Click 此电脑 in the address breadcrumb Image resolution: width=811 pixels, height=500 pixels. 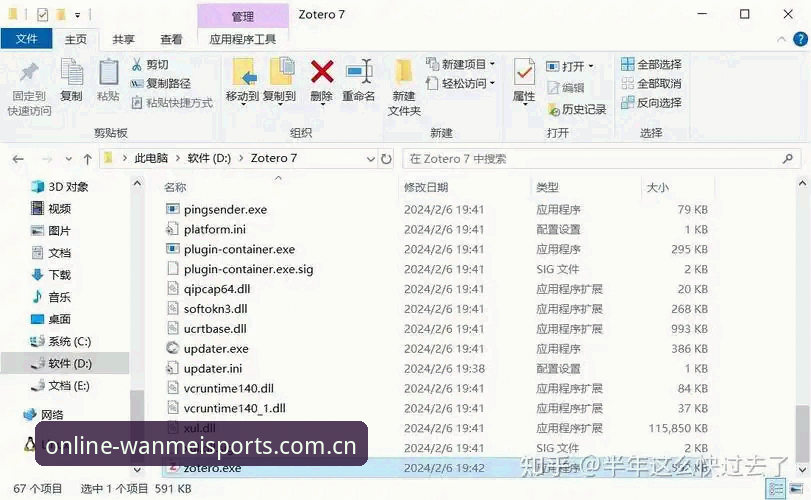click(x=151, y=158)
